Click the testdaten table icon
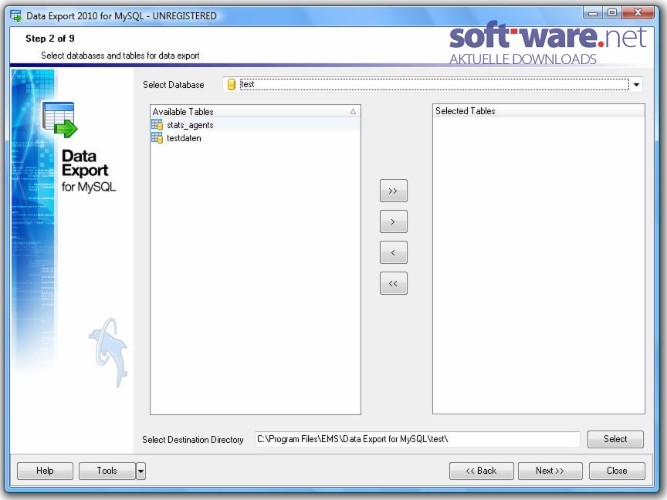 [157, 138]
